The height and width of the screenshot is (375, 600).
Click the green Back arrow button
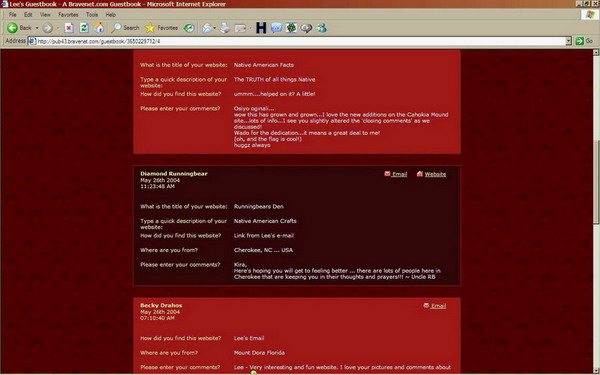pos(13,28)
